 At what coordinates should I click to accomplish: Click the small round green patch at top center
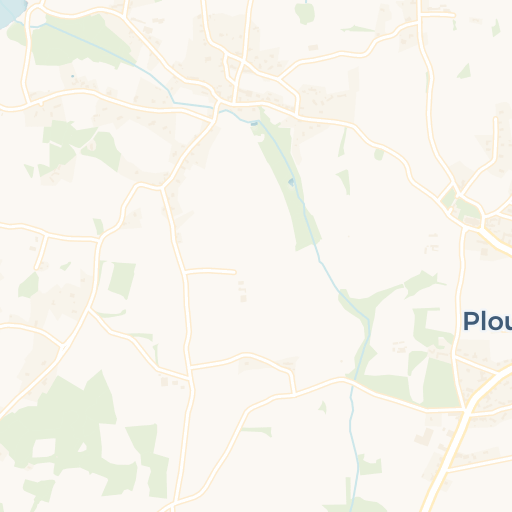[x=305, y=13]
